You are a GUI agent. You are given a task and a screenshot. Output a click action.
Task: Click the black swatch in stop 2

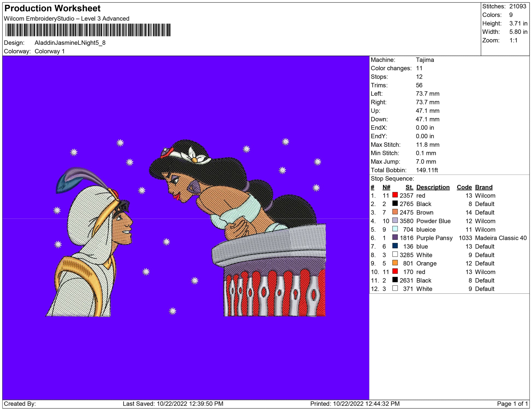[x=395, y=203]
